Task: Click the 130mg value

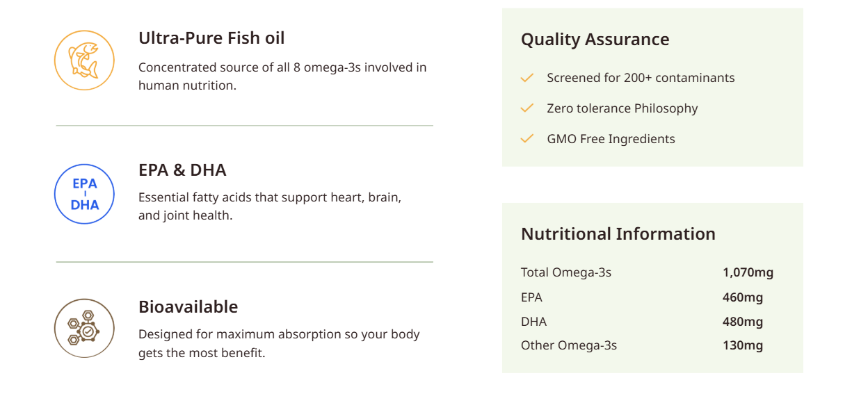Action: [743, 345]
